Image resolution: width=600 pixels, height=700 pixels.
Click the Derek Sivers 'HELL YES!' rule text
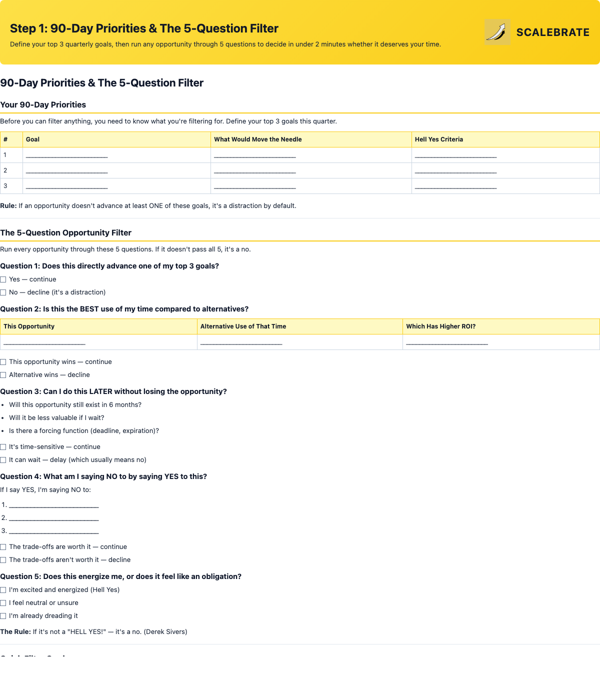coord(93,632)
